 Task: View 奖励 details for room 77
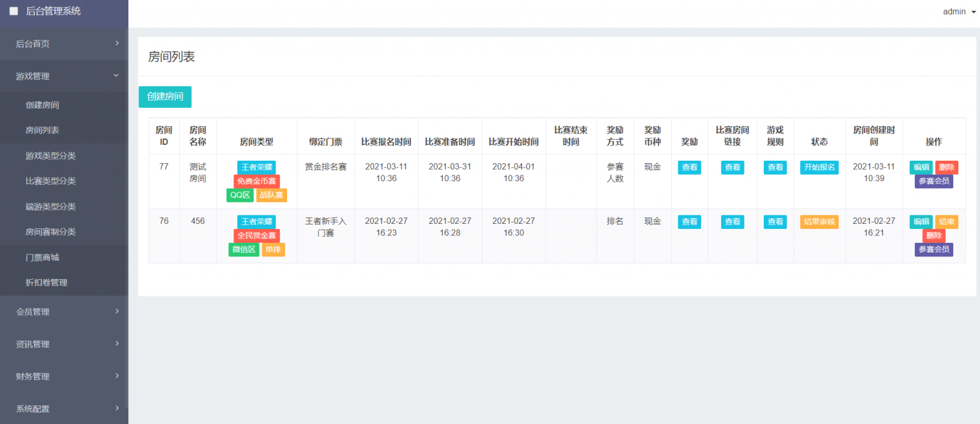point(689,168)
